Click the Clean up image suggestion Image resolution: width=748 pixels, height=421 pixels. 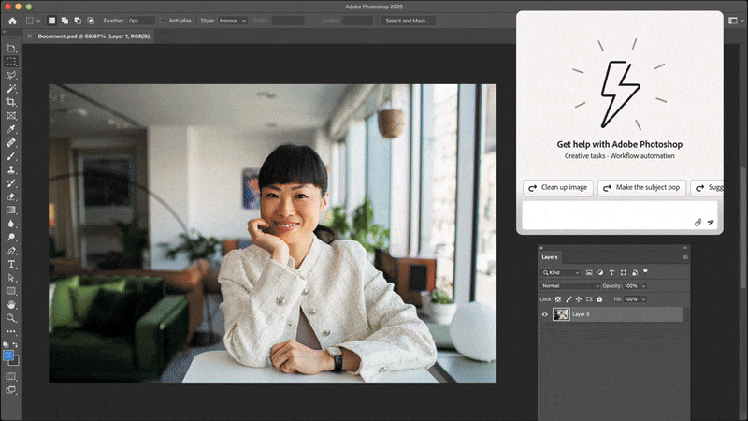[558, 188]
